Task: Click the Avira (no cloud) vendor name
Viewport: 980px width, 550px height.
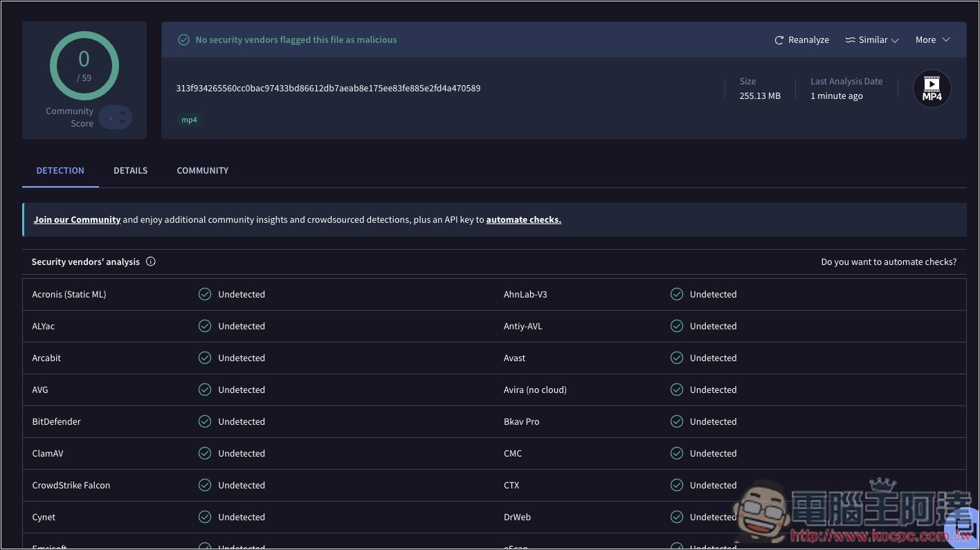Action: pos(535,389)
